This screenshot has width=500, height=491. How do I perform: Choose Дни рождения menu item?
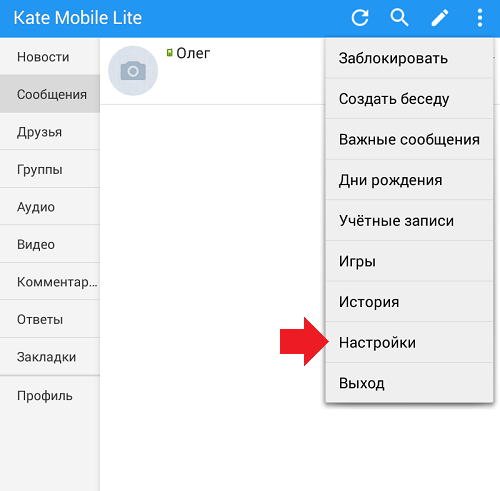click(x=409, y=180)
